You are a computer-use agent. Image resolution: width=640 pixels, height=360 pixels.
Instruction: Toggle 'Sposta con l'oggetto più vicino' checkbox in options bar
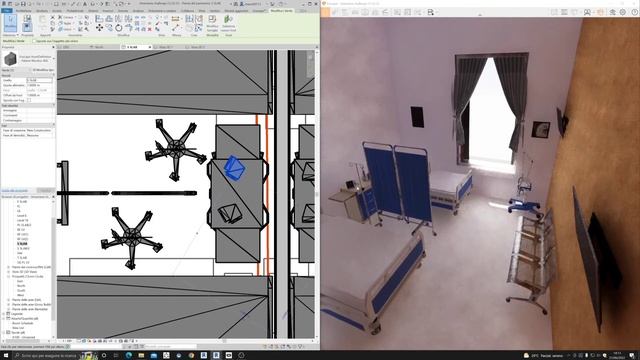point(34,41)
